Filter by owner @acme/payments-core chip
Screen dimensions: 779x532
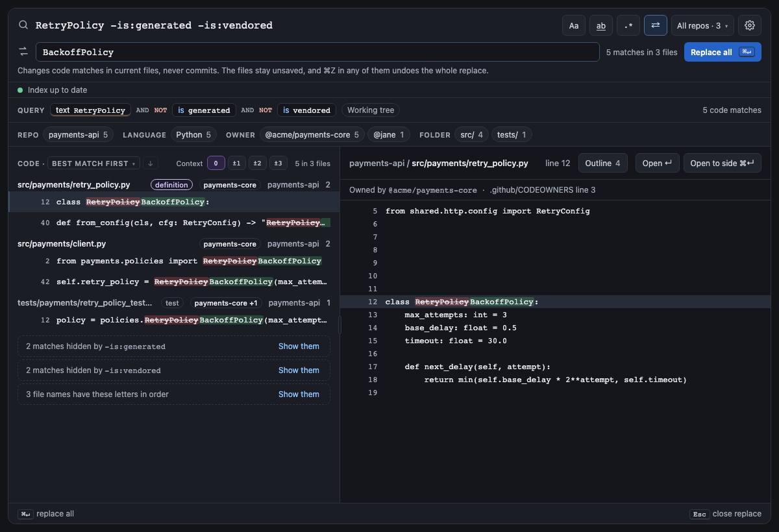click(312, 135)
